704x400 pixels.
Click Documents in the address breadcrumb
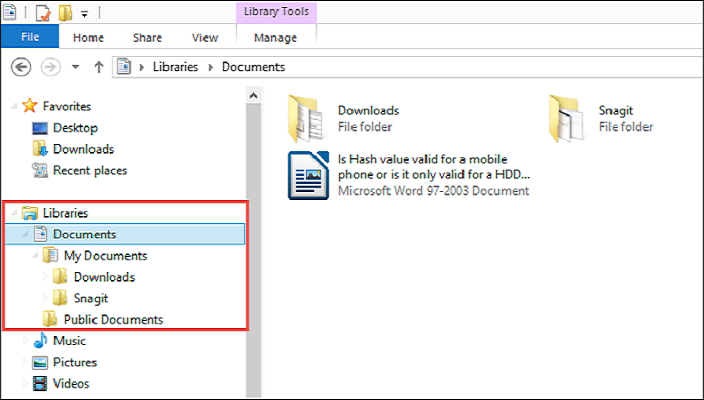[x=253, y=67]
